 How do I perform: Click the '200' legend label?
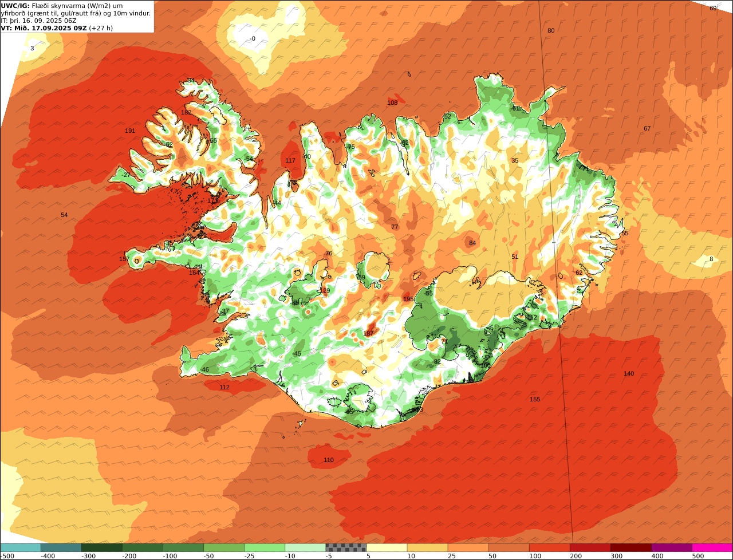(x=576, y=556)
